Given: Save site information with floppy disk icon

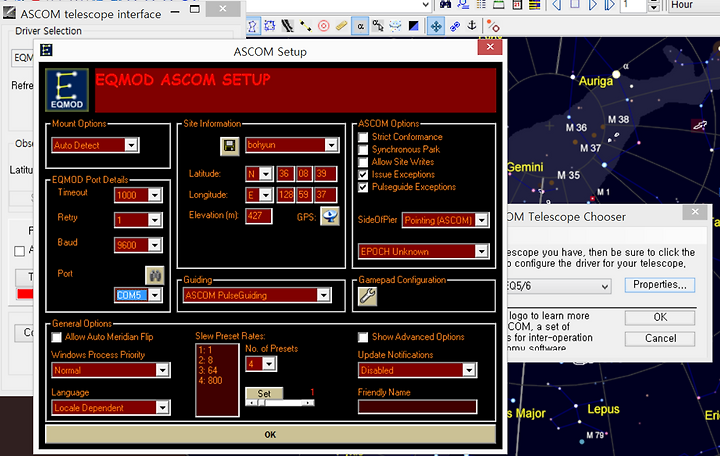Looking at the screenshot, I should 230,146.
